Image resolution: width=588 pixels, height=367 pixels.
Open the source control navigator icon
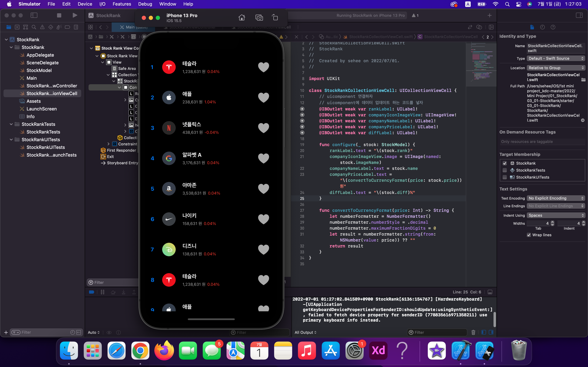click(17, 27)
